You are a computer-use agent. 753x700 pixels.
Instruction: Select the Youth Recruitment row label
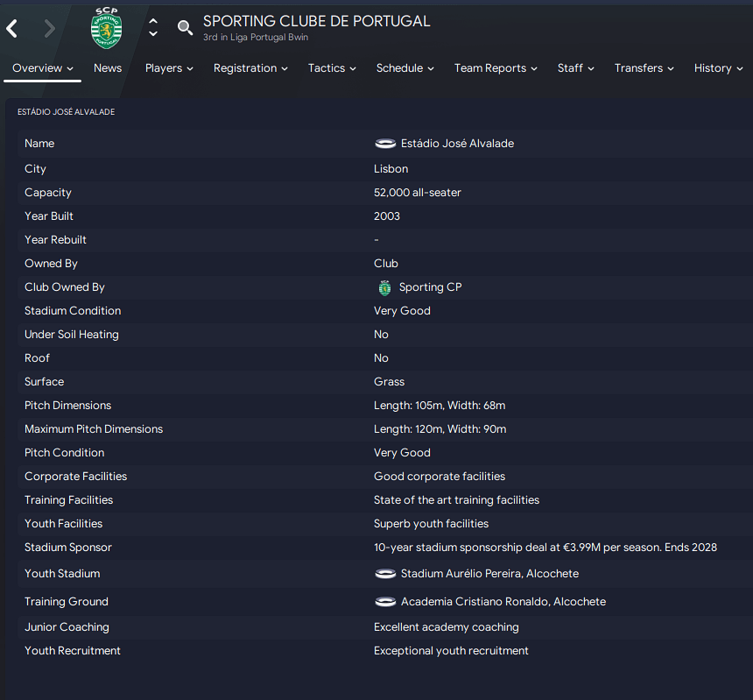(x=73, y=651)
